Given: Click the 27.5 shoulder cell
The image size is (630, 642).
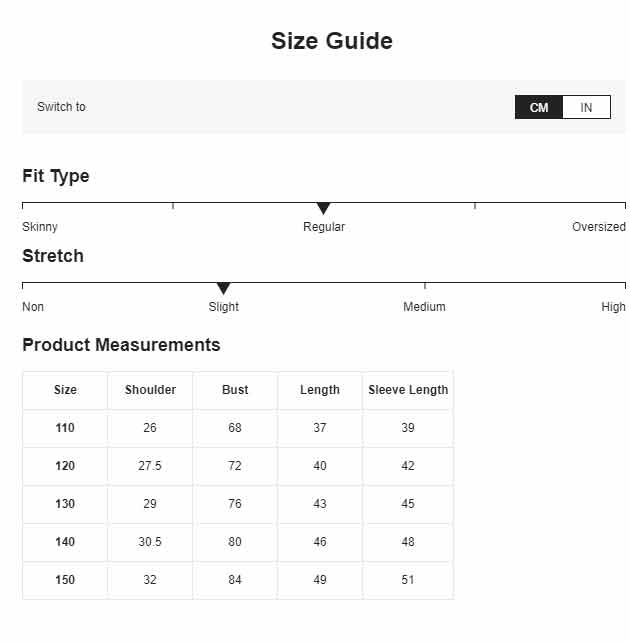Looking at the screenshot, I should [x=150, y=466].
